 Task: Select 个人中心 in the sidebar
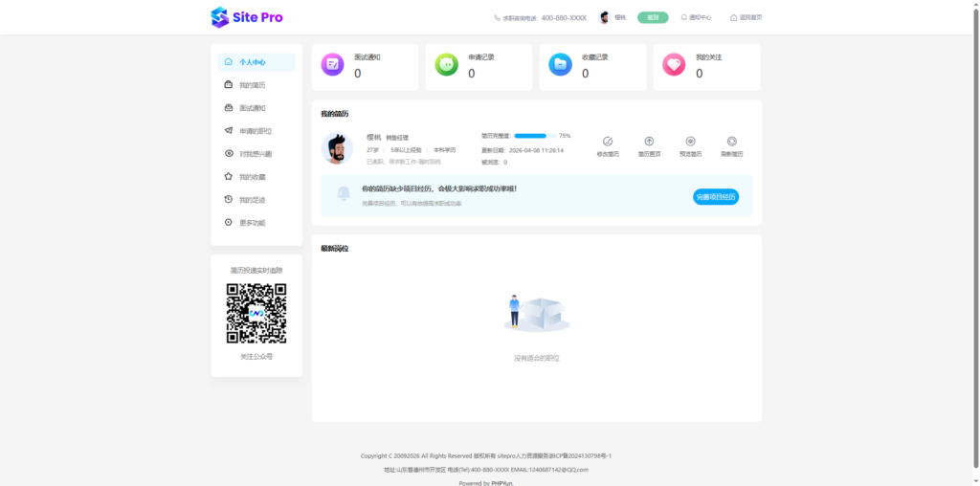click(256, 62)
